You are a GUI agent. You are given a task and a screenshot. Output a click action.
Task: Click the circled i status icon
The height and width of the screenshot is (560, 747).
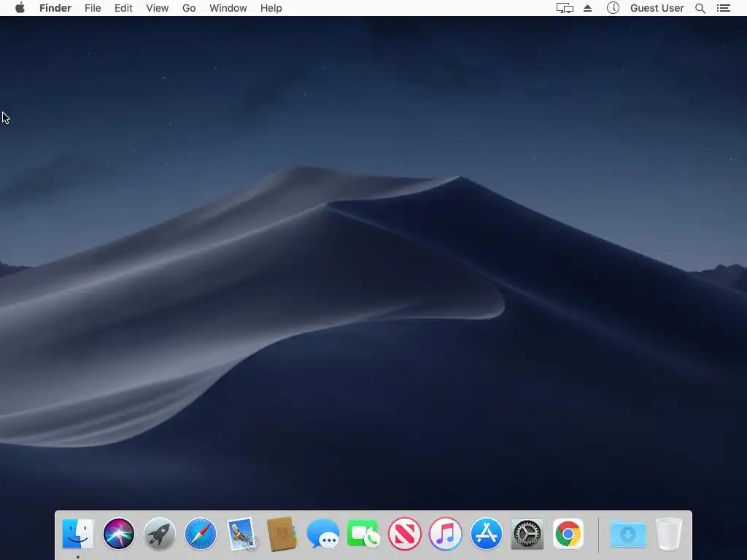(x=613, y=8)
